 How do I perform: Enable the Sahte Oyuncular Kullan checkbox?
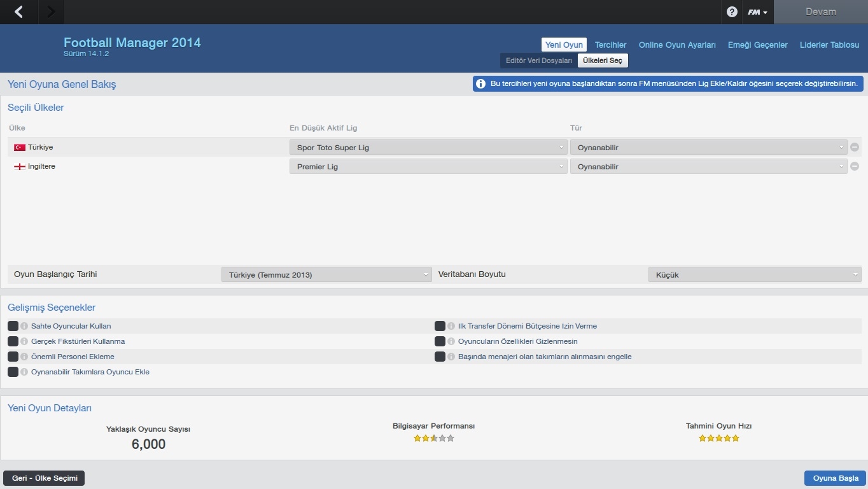[13, 326]
